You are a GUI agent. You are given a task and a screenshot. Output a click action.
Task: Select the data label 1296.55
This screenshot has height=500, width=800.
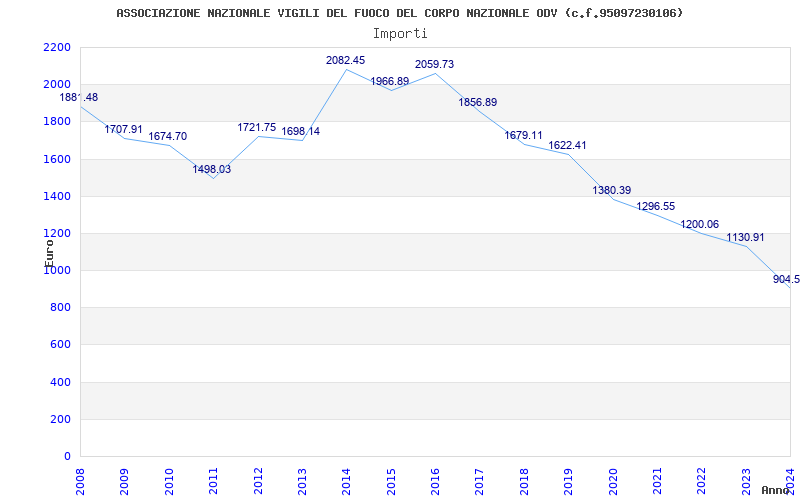(x=656, y=206)
